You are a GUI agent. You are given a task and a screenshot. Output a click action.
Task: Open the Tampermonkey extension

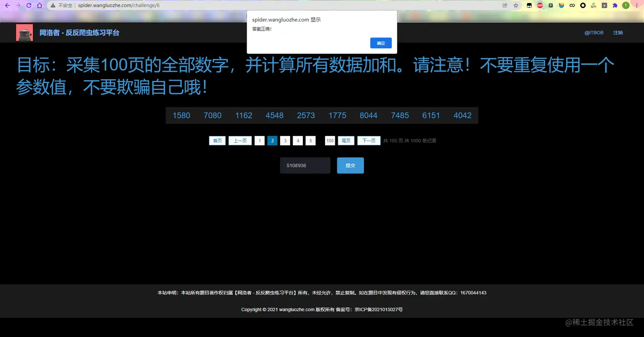(x=529, y=6)
